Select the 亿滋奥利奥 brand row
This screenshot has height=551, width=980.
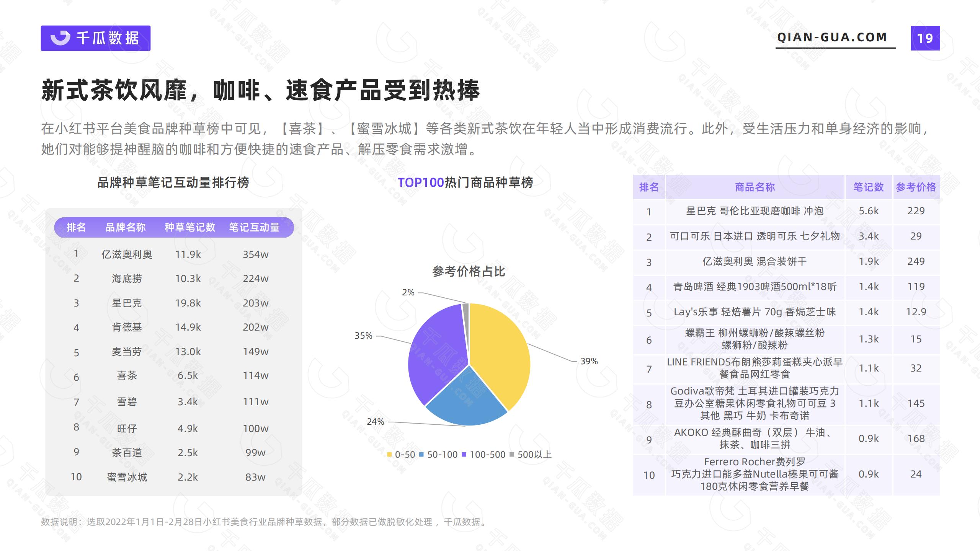click(127, 254)
